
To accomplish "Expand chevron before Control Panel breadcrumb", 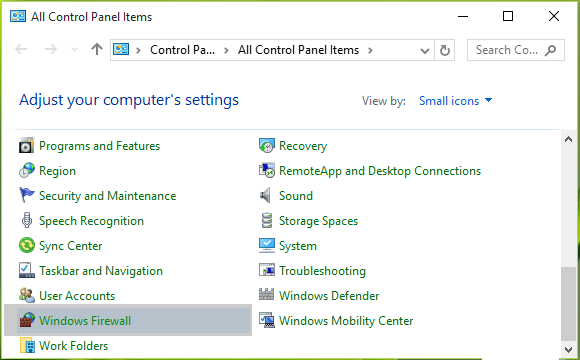I will [x=138, y=50].
